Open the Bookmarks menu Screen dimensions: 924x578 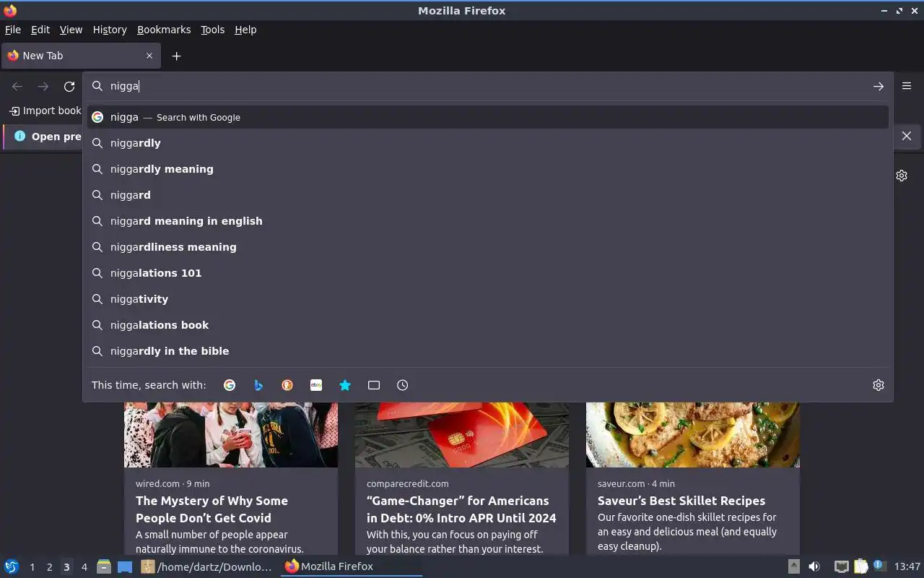[164, 30]
